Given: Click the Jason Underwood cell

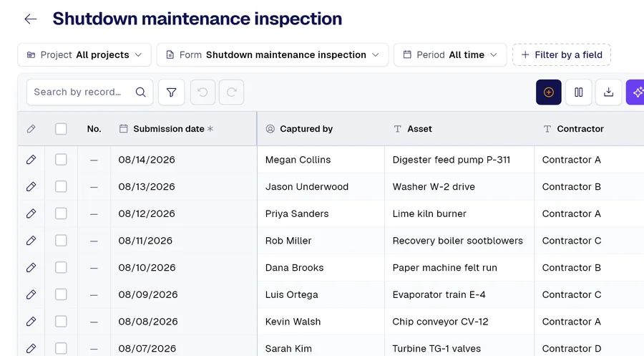Looking at the screenshot, I should click(321, 187).
